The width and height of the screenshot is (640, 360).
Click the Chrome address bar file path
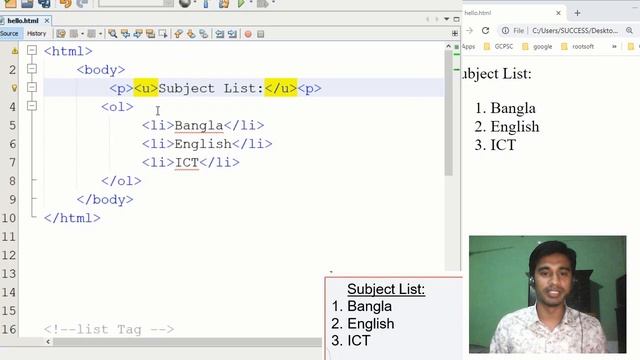575,31
